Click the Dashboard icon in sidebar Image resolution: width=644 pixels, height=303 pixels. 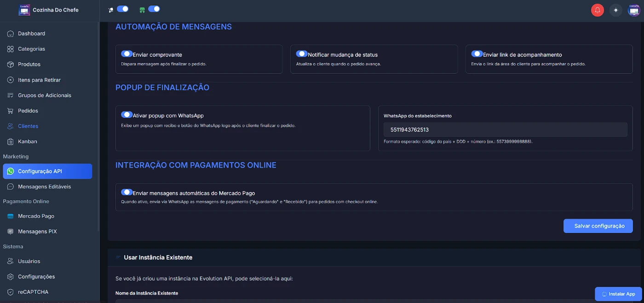pos(11,34)
